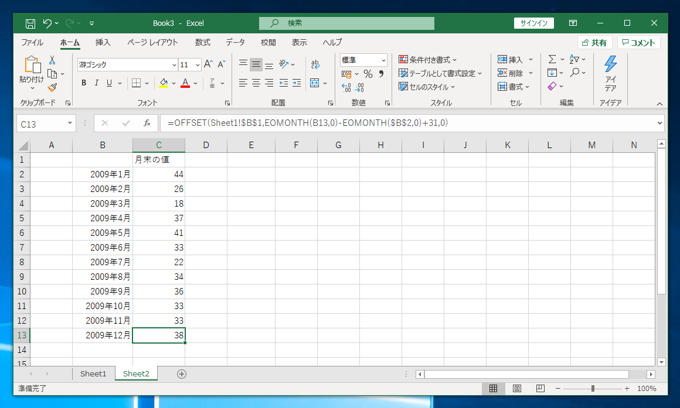Toggle Bold formatting

84,83
